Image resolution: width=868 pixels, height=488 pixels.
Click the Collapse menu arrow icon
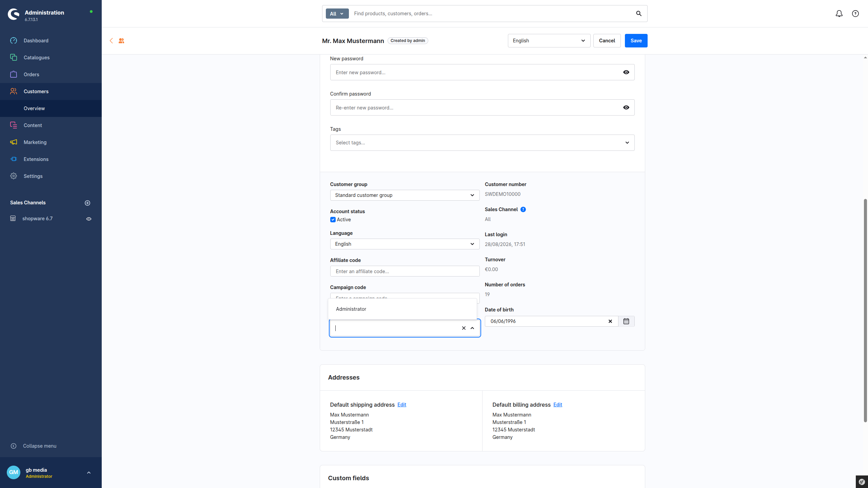tap(14, 446)
